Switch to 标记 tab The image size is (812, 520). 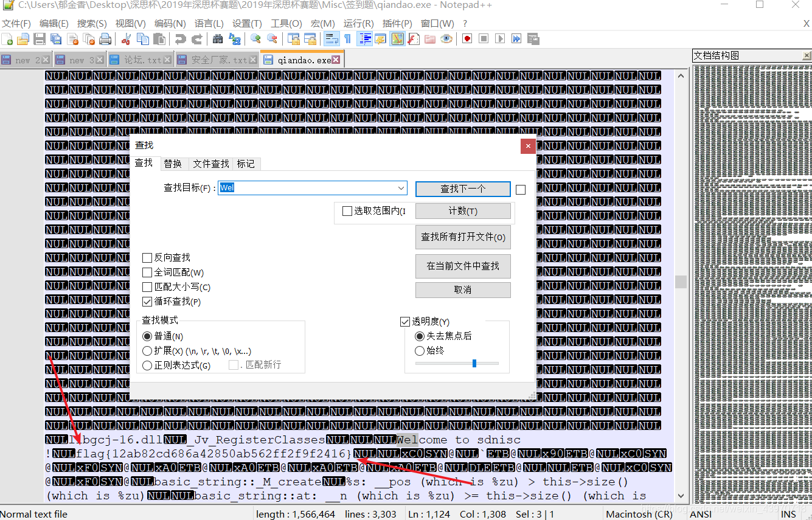click(x=246, y=164)
